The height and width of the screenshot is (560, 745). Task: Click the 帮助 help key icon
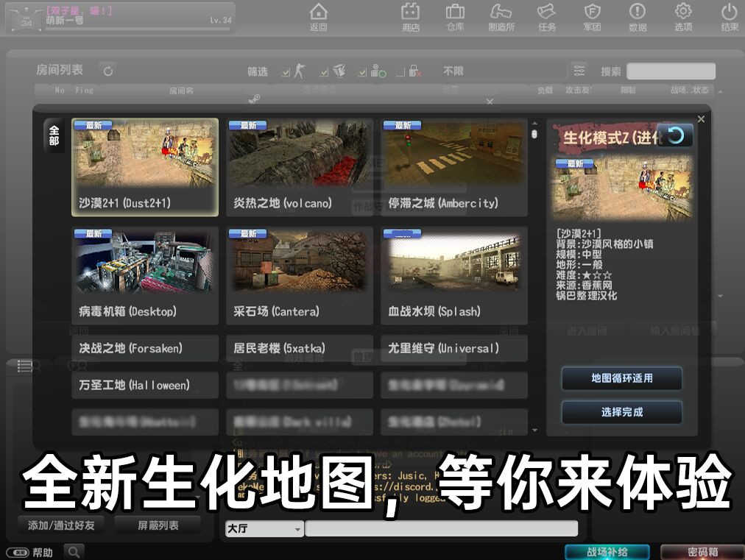(x=18, y=553)
